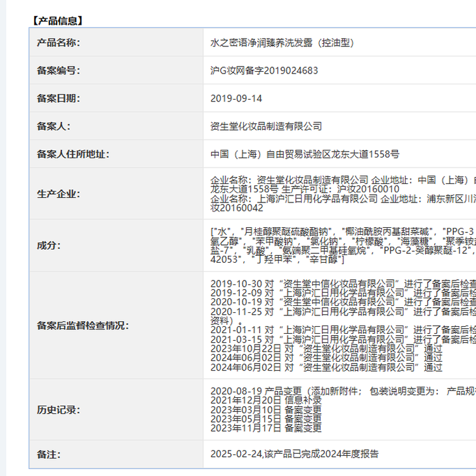Screen dimensions: 476x476
Task: Click the 2021年12月20日 信息补录 history entry
Action: point(266,400)
